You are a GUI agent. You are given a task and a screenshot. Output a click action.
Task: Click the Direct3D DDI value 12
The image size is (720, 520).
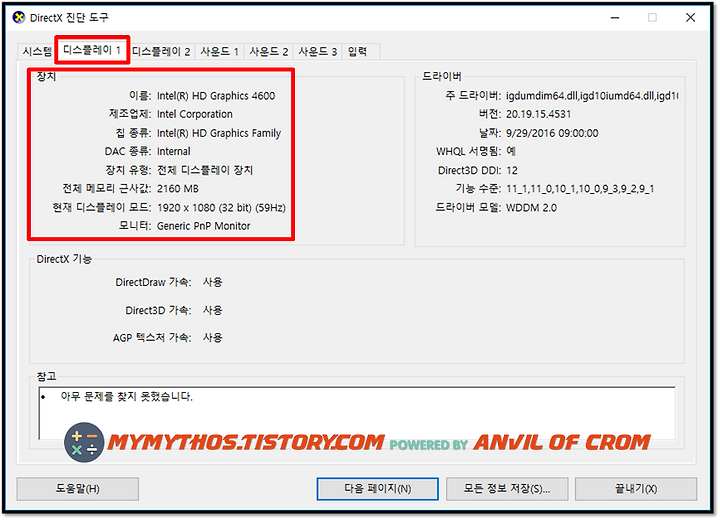(512, 170)
